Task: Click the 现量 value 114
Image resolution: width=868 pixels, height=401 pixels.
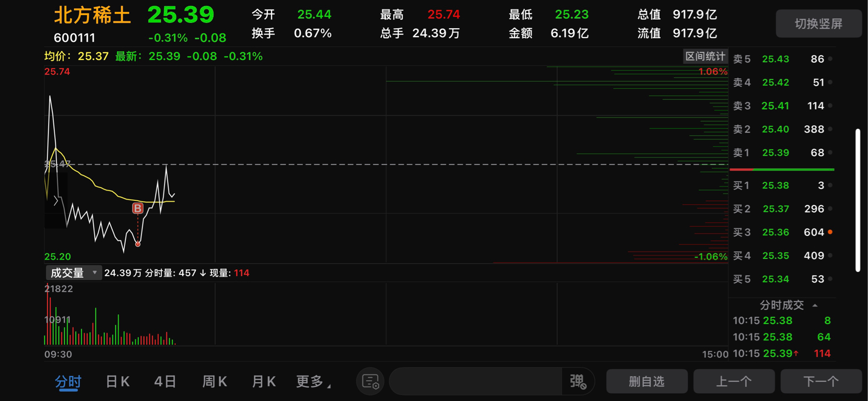Action: 241,273
